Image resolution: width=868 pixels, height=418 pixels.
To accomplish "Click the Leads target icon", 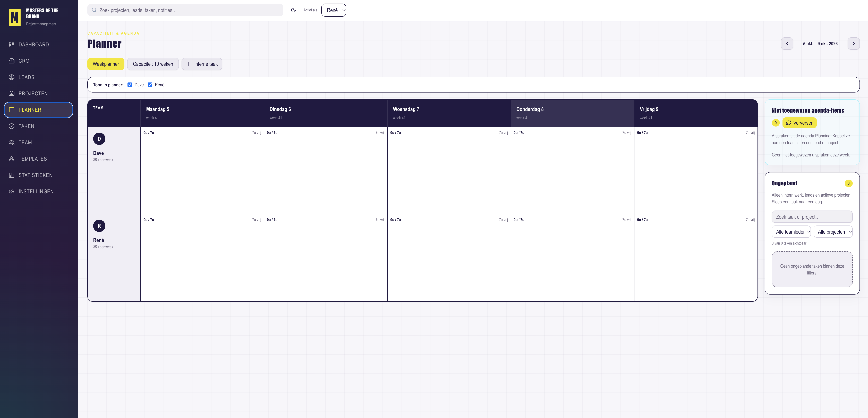I will pos(11,77).
